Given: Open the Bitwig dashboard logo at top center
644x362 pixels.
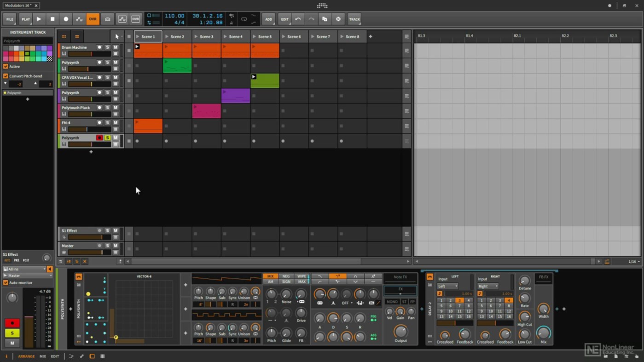Looking at the screenshot, I should click(322, 5).
